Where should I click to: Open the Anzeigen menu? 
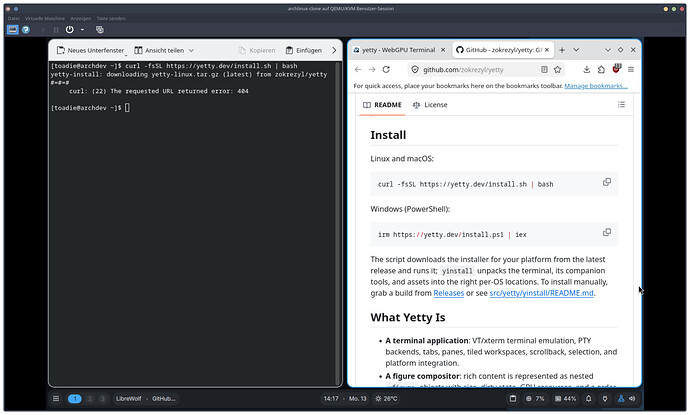pos(81,18)
